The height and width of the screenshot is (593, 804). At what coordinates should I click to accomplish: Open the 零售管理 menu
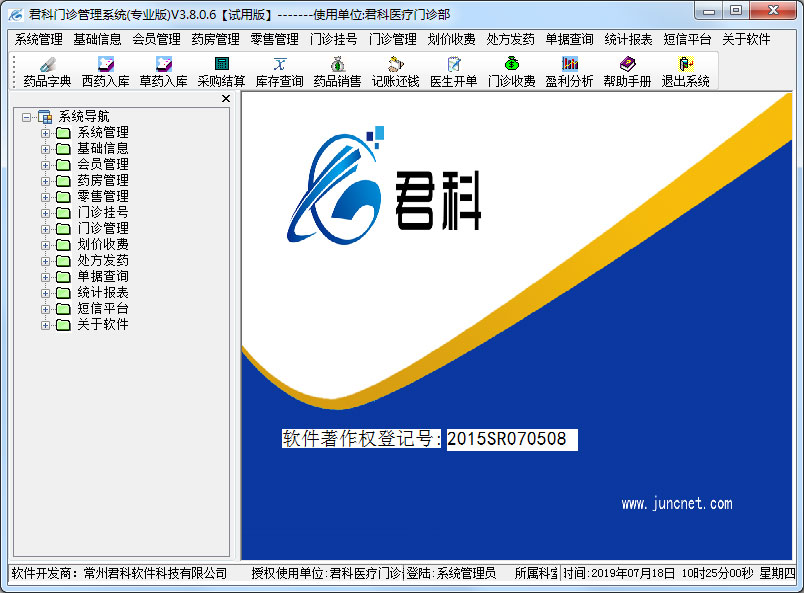tap(274, 39)
